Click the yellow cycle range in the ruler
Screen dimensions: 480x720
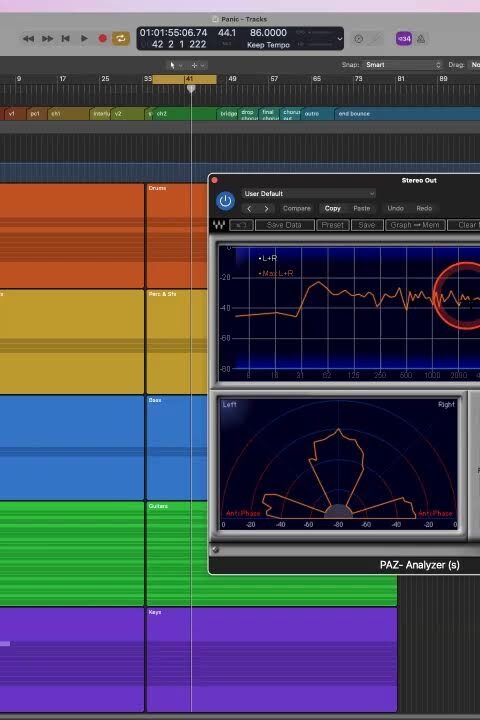tap(184, 79)
